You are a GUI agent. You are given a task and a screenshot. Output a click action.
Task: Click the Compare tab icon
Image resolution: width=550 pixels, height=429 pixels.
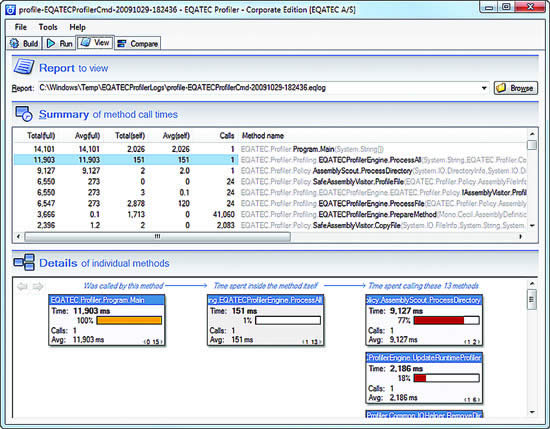click(122, 43)
